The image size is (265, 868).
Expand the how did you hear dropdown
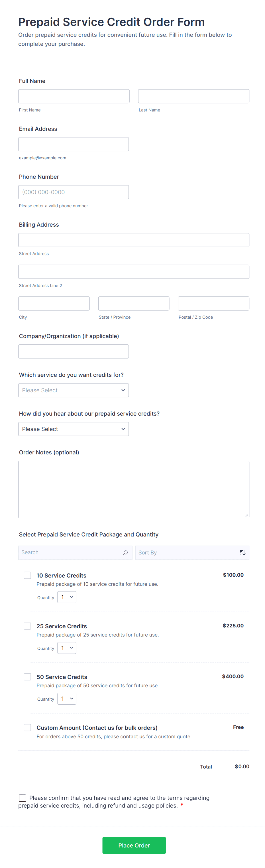click(74, 429)
